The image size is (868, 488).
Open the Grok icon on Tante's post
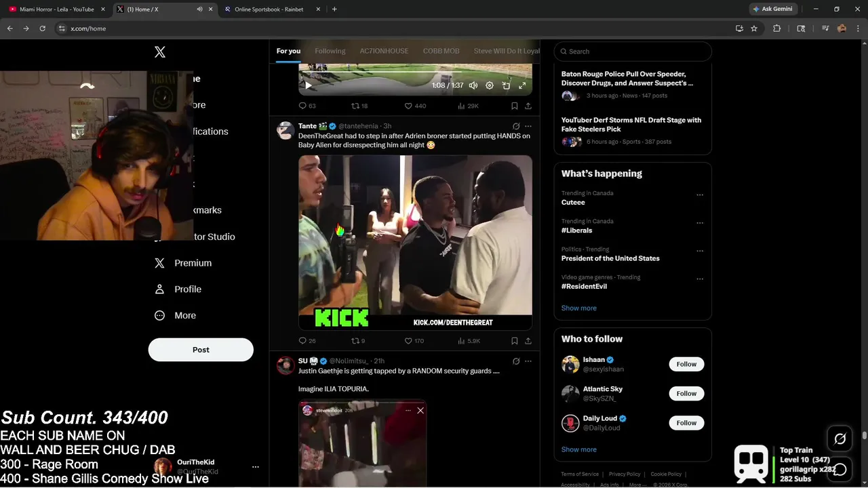tap(516, 126)
